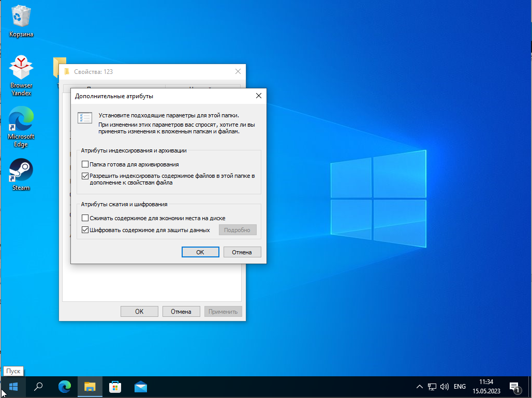Viewport: 532px width, 398px height.
Task: Click 'Отмена' in the 'Свойства: 123' window
Action: (181, 311)
